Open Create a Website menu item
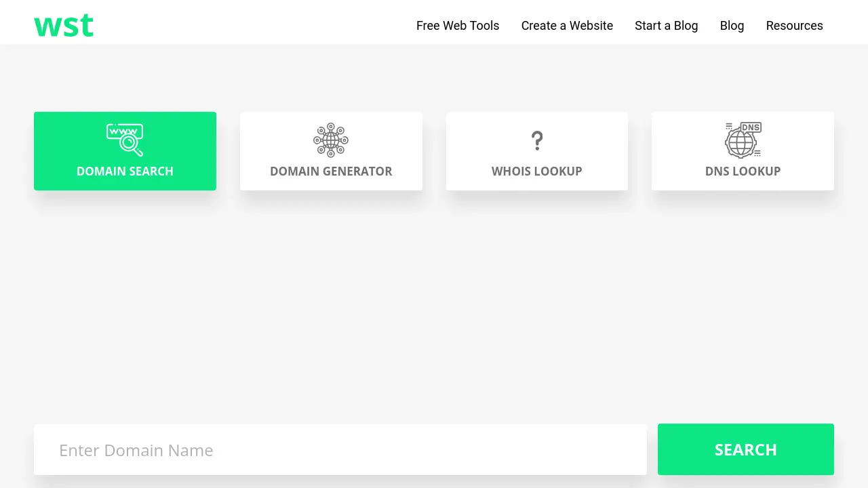Screen dimensions: 868x488 tap(567, 26)
